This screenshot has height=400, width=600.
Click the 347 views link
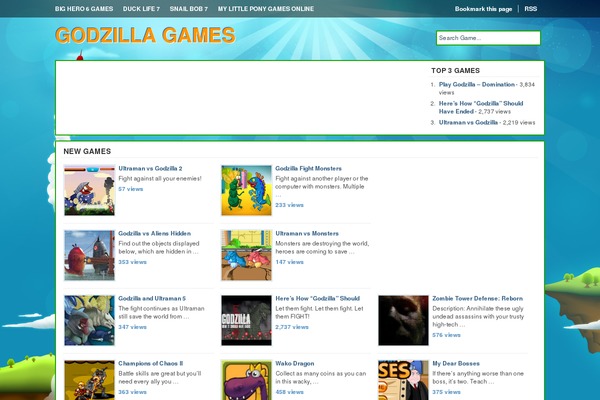132,327
